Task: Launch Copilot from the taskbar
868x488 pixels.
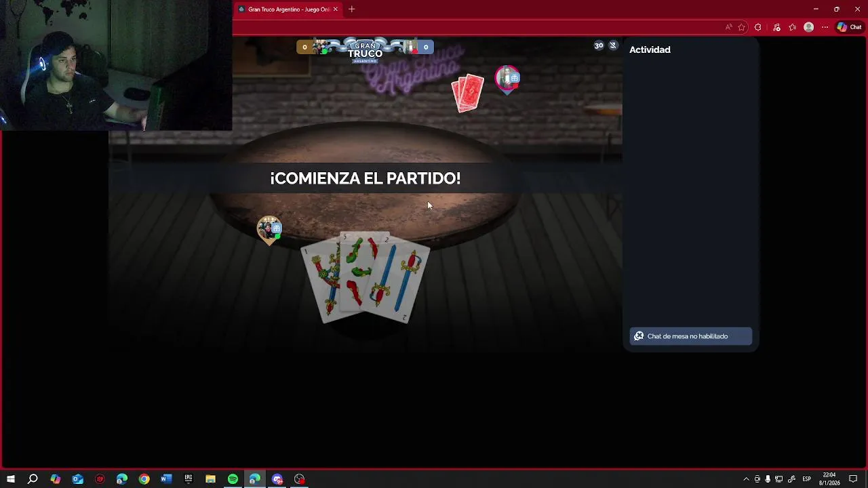Action: (56, 479)
